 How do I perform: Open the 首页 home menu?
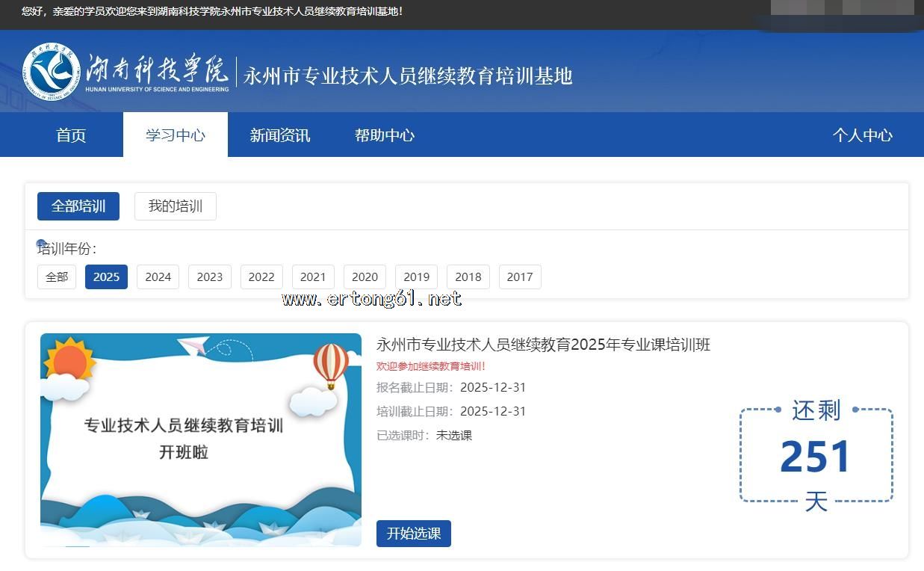[x=71, y=135]
